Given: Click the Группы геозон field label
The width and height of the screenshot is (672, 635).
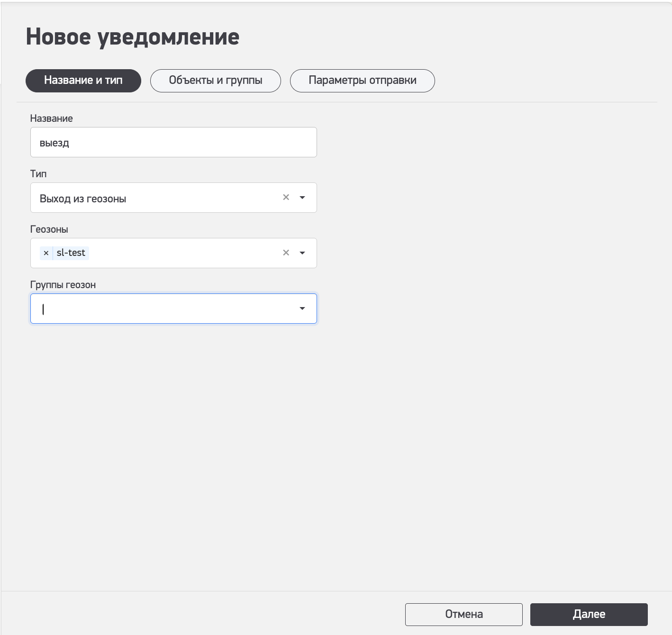Looking at the screenshot, I should [63, 285].
